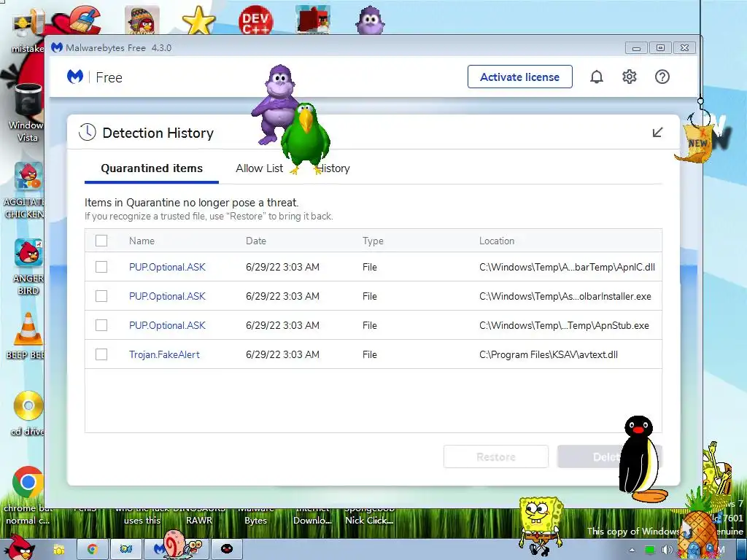Image resolution: width=747 pixels, height=560 pixels.
Task: Open the help question mark icon
Action: point(662,77)
